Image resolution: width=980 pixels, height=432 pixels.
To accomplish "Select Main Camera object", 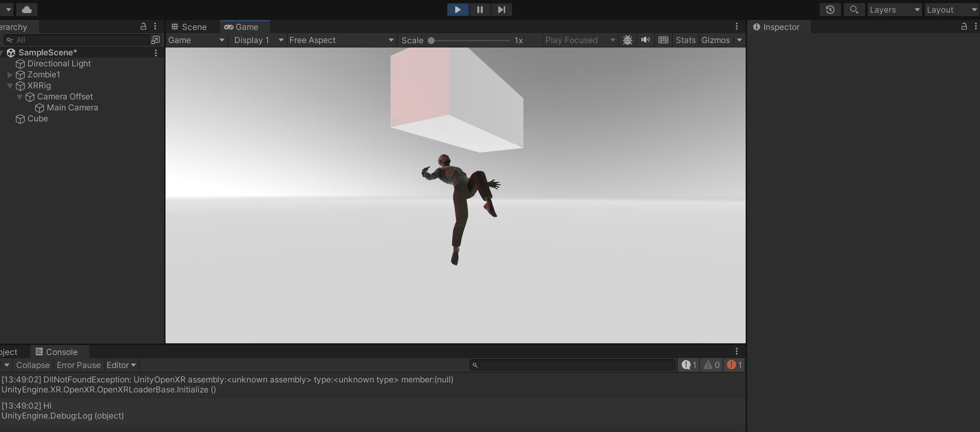I will (x=72, y=108).
